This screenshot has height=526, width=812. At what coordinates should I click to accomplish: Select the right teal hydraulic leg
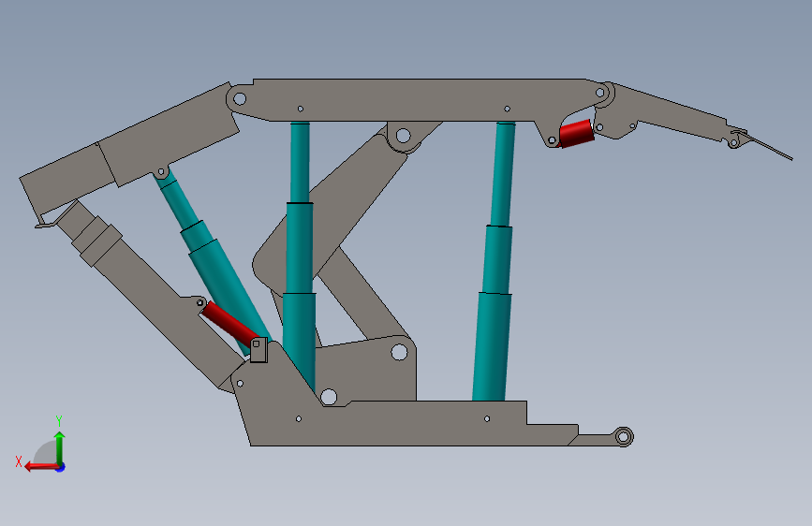[x=495, y=261]
